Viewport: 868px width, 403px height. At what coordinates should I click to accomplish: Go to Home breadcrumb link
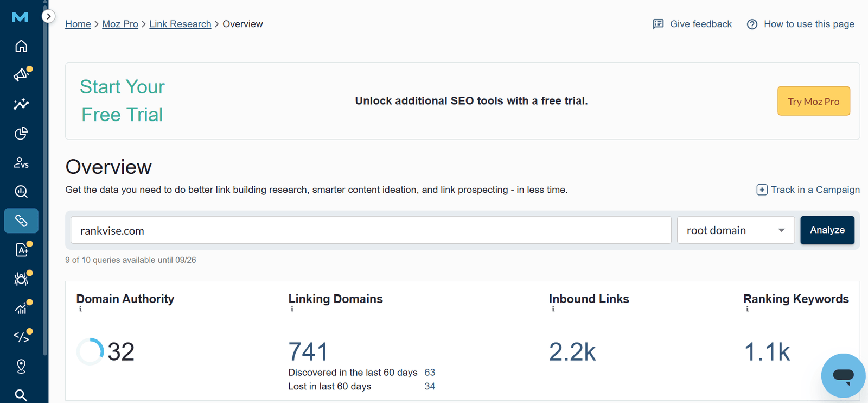78,24
